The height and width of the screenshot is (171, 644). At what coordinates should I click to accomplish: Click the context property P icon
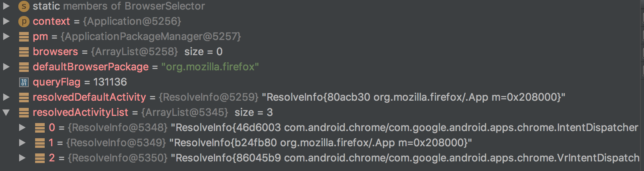pyautogui.click(x=24, y=21)
